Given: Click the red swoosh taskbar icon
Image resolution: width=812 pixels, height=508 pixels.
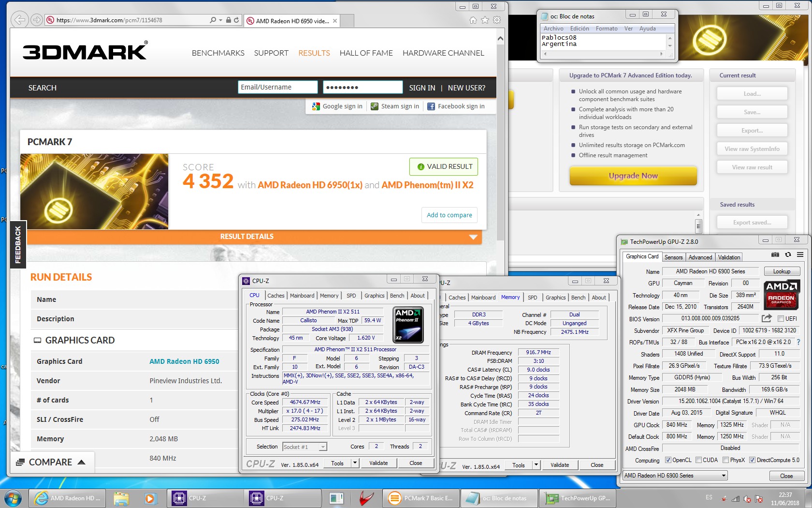Looking at the screenshot, I should coord(366,498).
